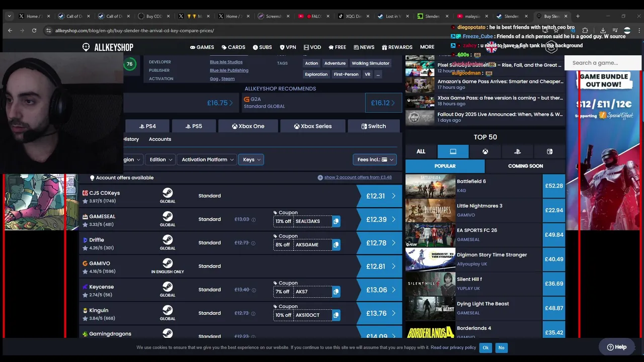This screenshot has height=362, width=644.
Task: Click the Steam icon in GAMIVO row
Action: pyautogui.click(x=168, y=263)
